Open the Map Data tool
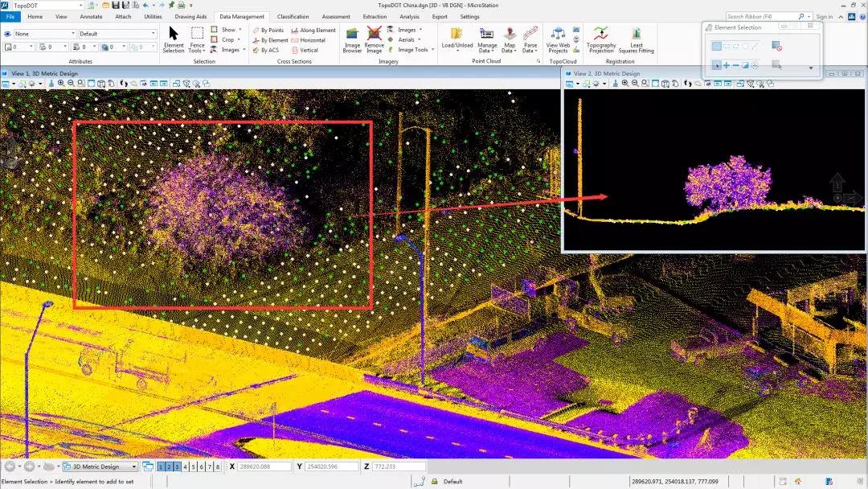This screenshot has width=868, height=489. tap(510, 40)
